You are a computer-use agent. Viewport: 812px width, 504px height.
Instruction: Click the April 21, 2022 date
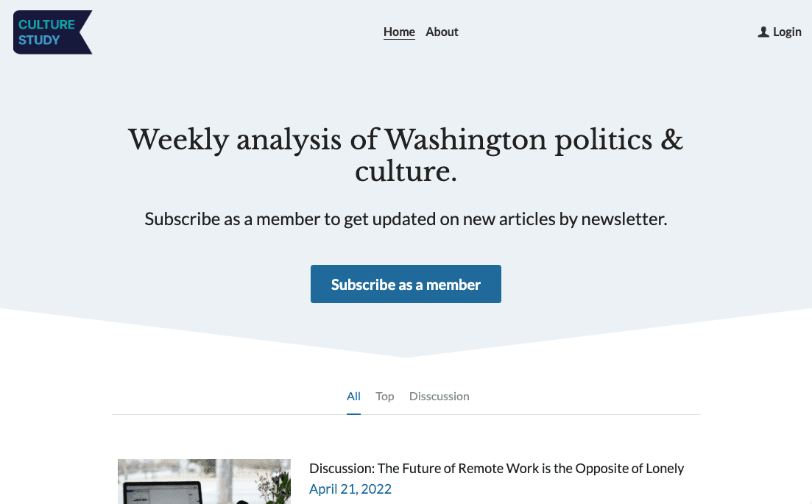click(350, 489)
